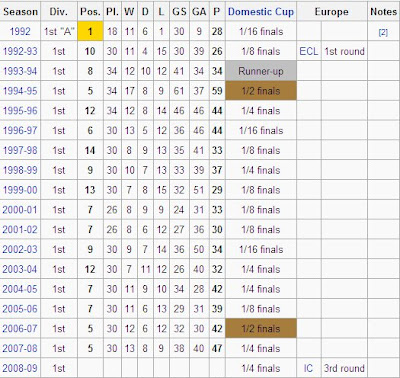Follow the 2000-01 season link
400x378 pixels.
pos(20,210)
